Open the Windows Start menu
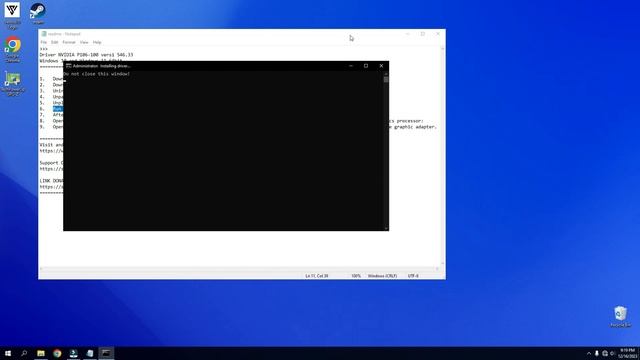This screenshot has width=640, height=360. [8, 353]
